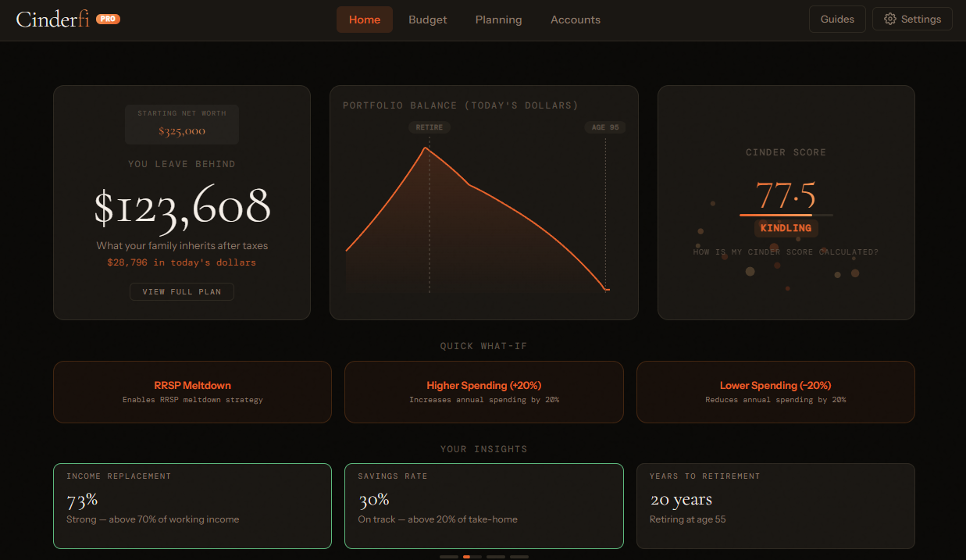The image size is (966, 560).
Task: Click View Full Plan button
Action: [x=182, y=291]
